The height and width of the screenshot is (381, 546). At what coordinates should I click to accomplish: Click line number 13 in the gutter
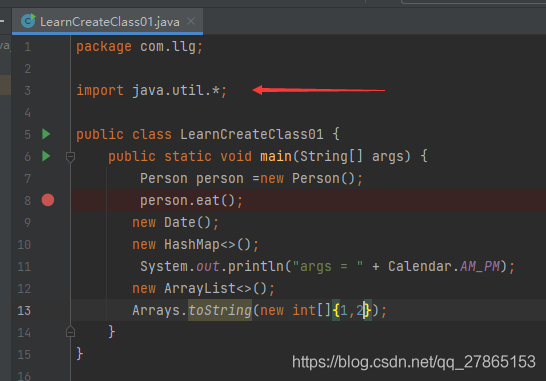point(24,310)
